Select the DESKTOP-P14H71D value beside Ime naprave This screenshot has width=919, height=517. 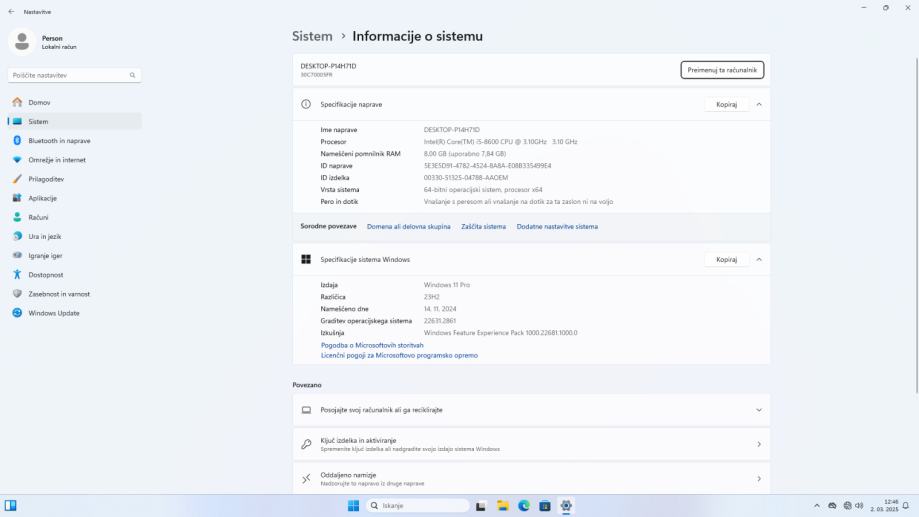tap(451, 130)
